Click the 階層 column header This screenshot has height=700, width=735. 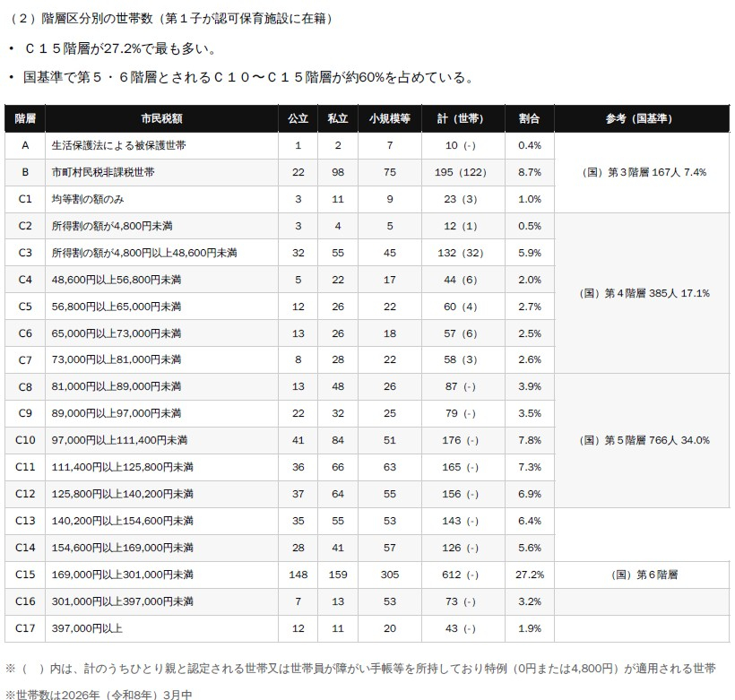tap(25, 118)
